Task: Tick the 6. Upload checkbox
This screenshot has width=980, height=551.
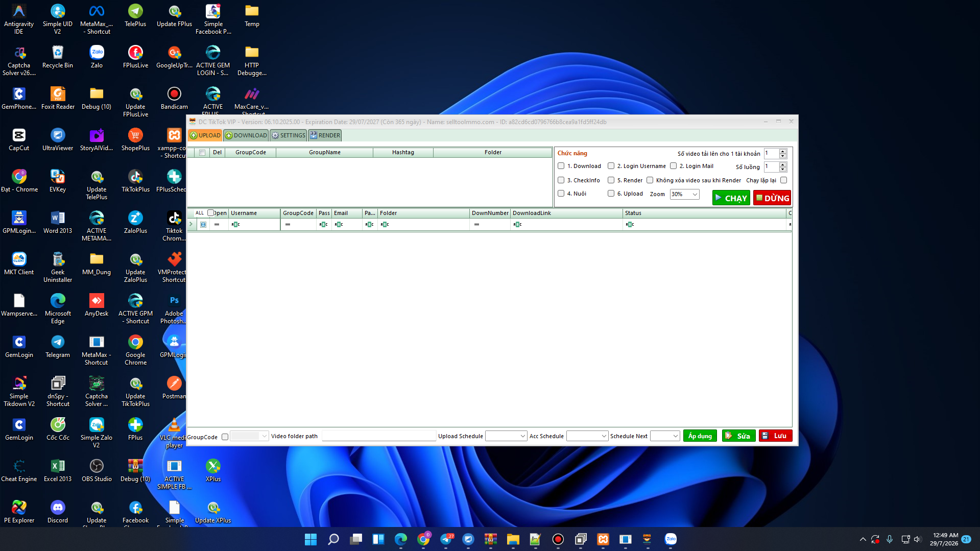Action: 611,194
